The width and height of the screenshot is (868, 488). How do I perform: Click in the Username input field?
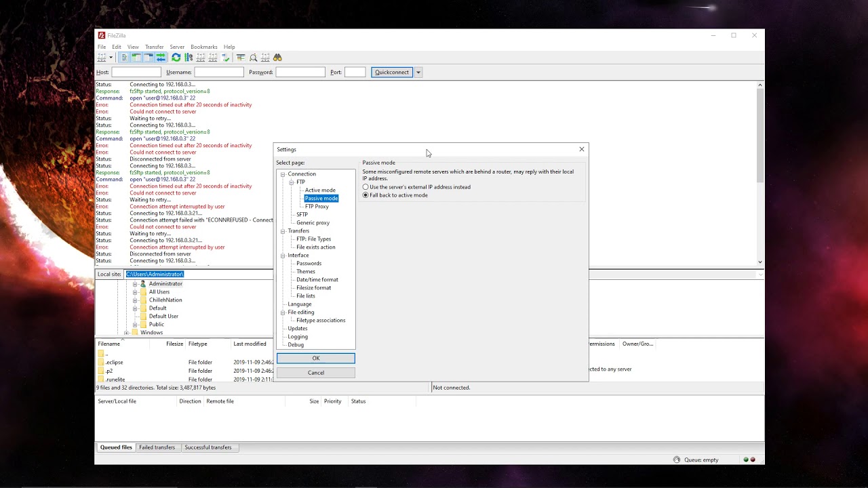[219, 72]
